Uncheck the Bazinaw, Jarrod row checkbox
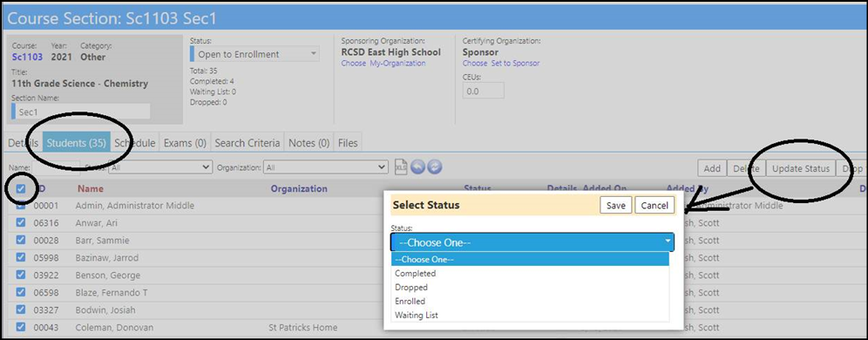The image size is (868, 340). [21, 257]
